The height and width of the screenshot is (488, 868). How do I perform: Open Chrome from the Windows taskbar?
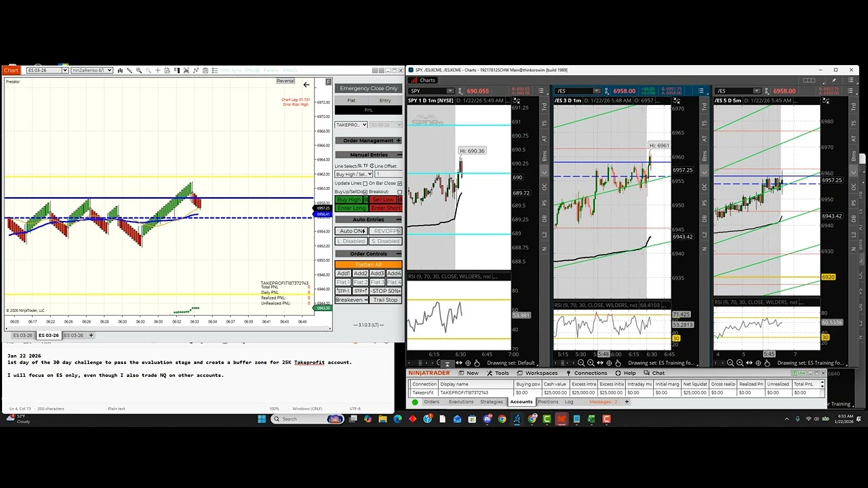pos(502,419)
